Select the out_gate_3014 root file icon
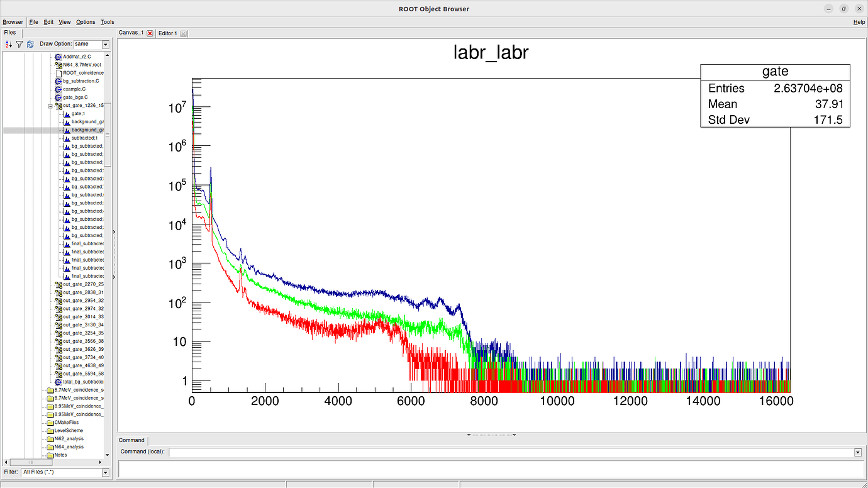This screenshot has width=868, height=488. (58, 317)
